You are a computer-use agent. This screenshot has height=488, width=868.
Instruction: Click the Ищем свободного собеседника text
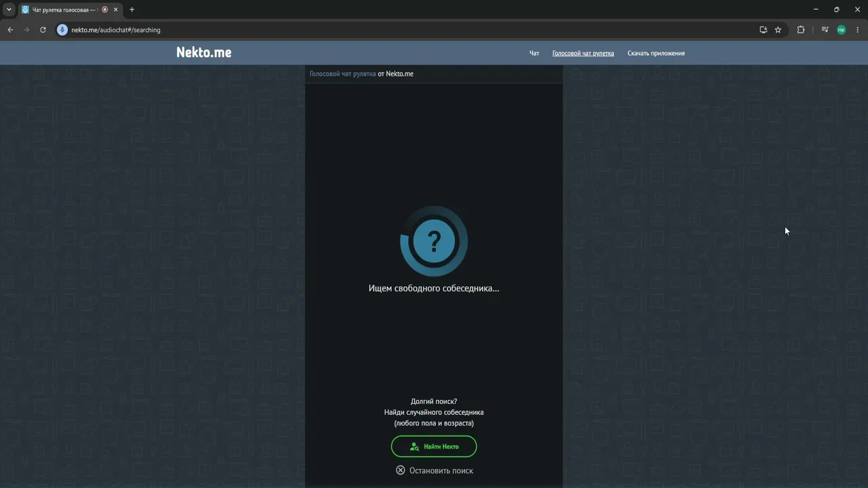[434, 288]
